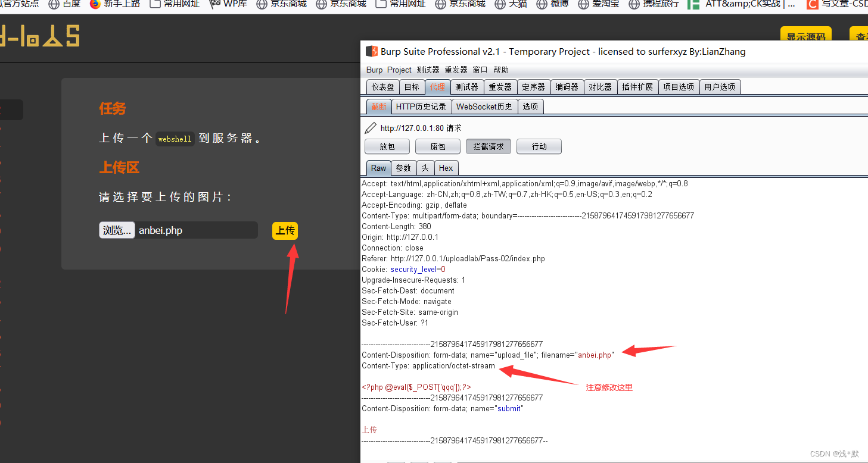868x463 pixels.
Task: Open the 京东商城 bookmark right after WP库
Action: [x=281, y=4]
